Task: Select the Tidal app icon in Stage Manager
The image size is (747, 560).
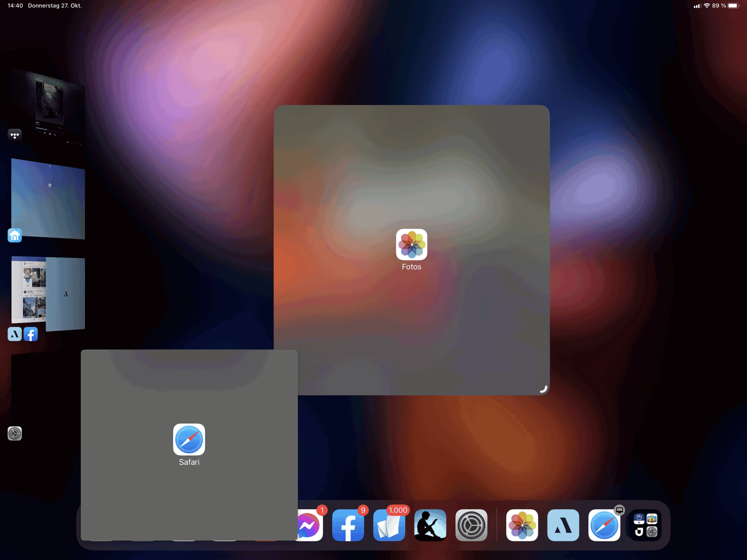Action: coord(14,135)
